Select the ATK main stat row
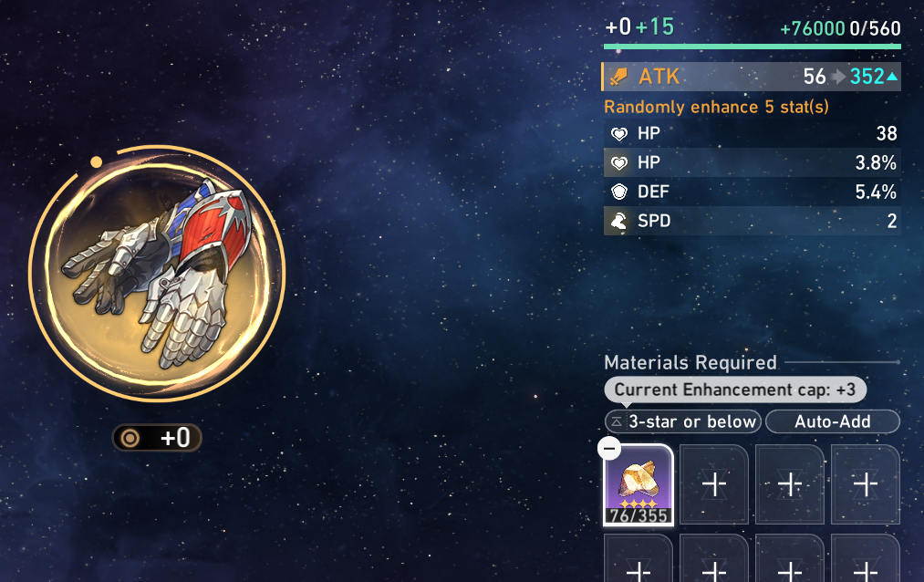 (x=752, y=77)
